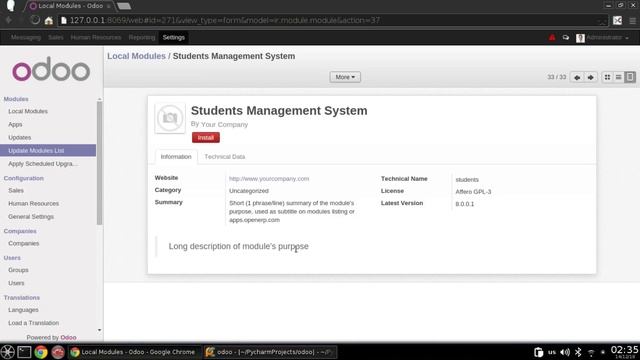Screen dimensions: 640x360
Task: Open the Messaging menu
Action: [26, 38]
